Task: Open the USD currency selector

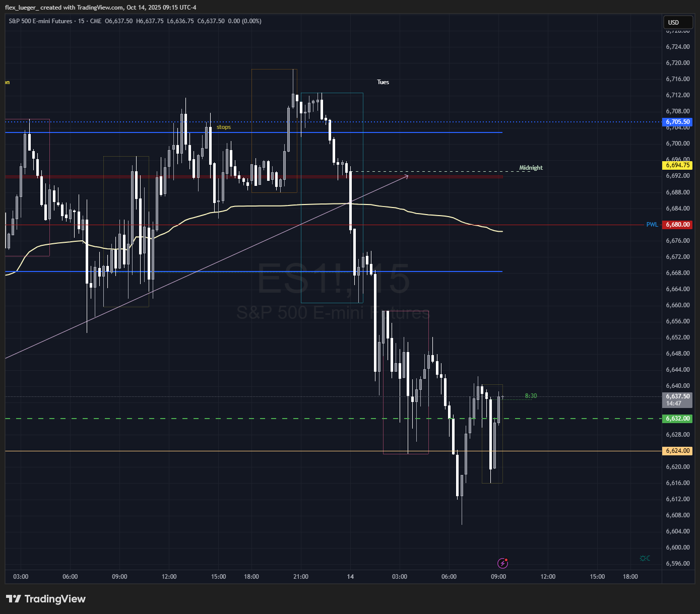Action: 677,23
